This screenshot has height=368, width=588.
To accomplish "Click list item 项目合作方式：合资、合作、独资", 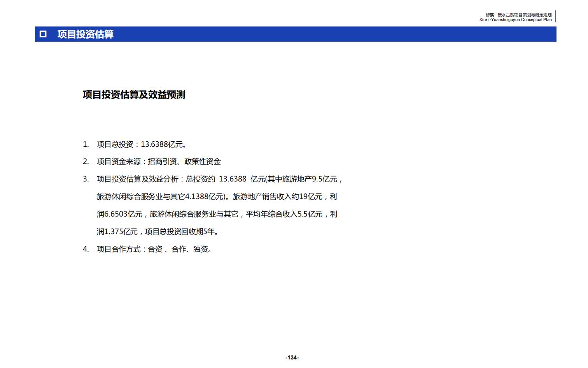I will [155, 249].
